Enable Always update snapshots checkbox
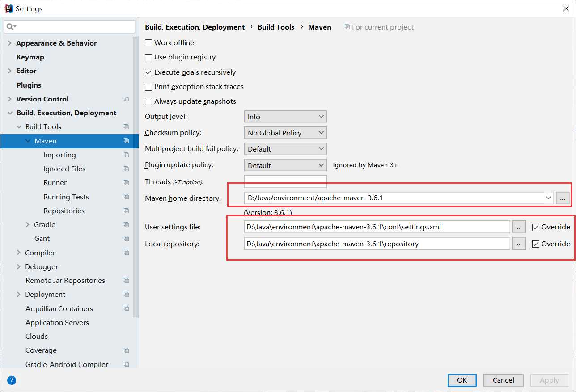 tap(148, 101)
